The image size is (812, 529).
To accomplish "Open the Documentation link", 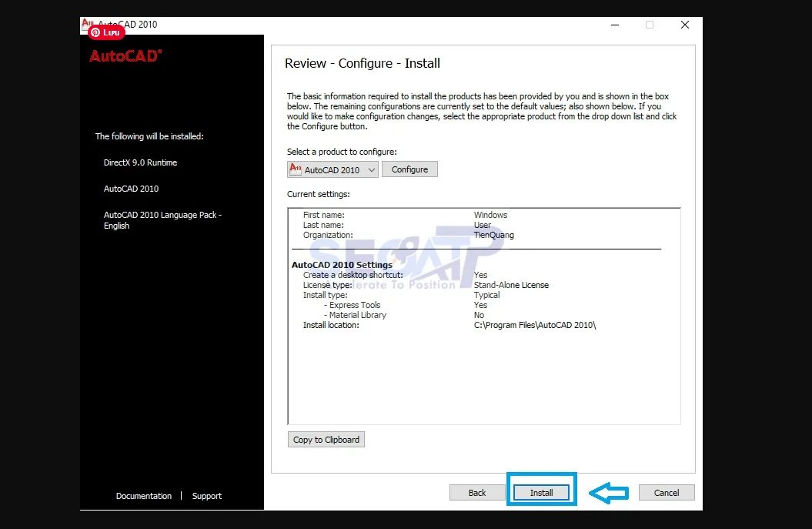I will point(143,496).
